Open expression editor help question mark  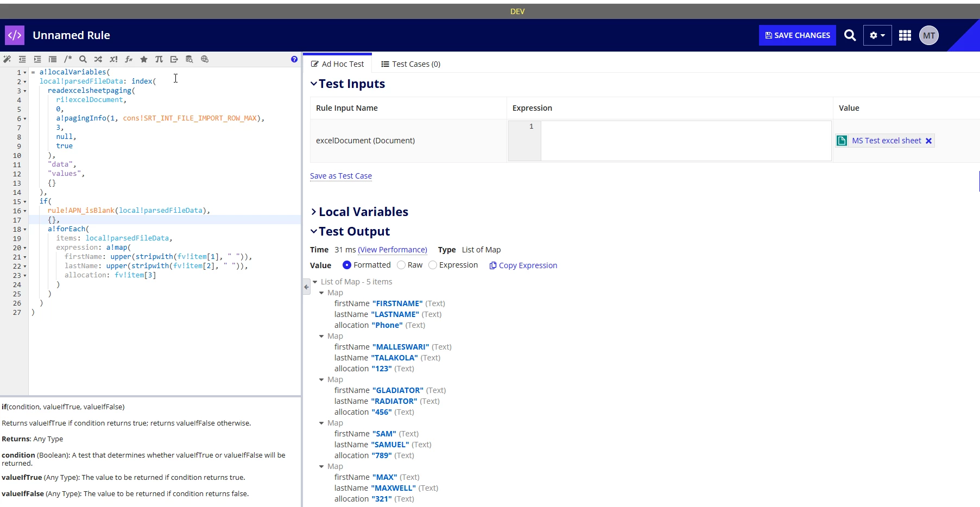(x=294, y=59)
